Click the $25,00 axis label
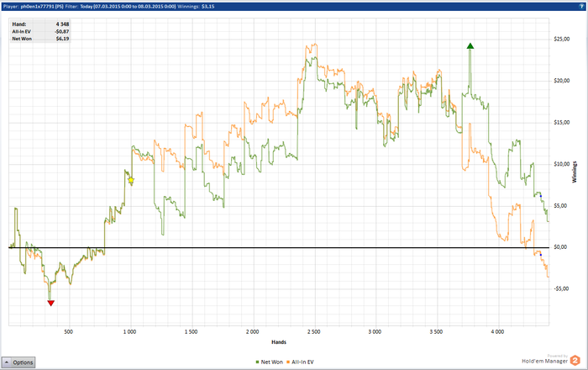Viewport: 588px width, 370px height. coord(561,39)
